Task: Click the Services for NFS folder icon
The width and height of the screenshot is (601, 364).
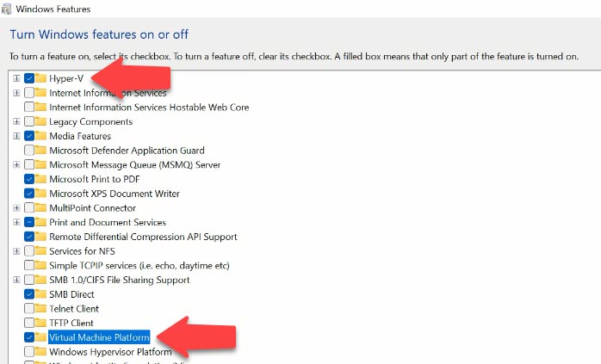Action: click(40, 251)
